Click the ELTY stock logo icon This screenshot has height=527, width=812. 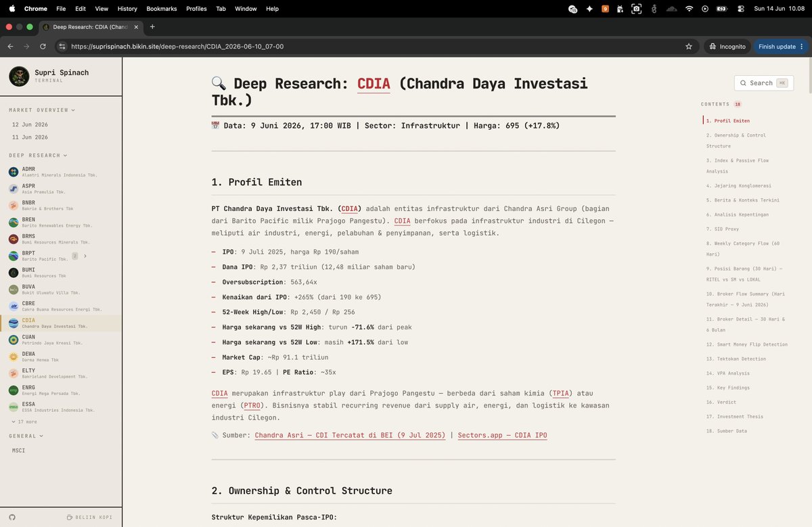[14, 373]
